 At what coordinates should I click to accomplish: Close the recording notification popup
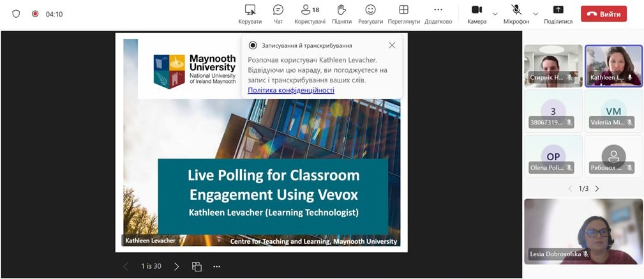392,45
